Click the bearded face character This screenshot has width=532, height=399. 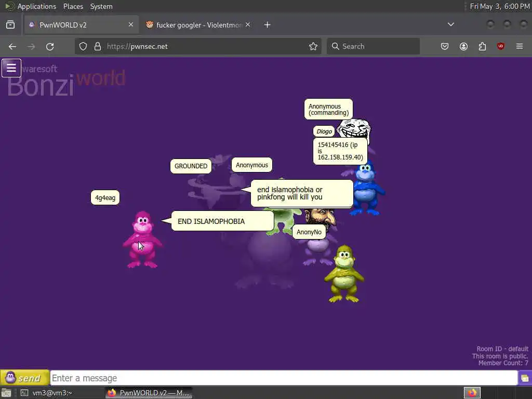(x=320, y=219)
